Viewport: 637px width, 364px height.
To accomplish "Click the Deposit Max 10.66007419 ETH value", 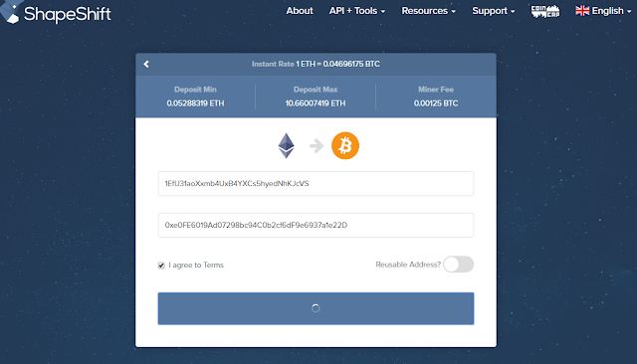I will (x=316, y=103).
